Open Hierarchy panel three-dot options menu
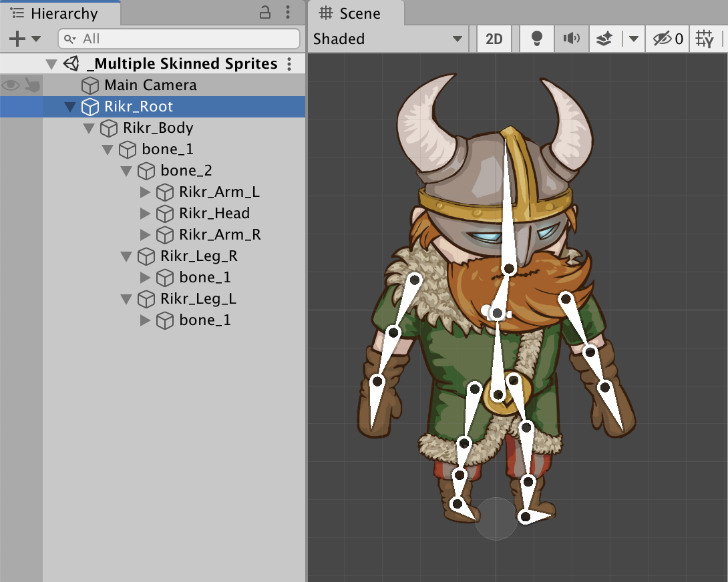Image resolution: width=728 pixels, height=582 pixels. tap(288, 13)
